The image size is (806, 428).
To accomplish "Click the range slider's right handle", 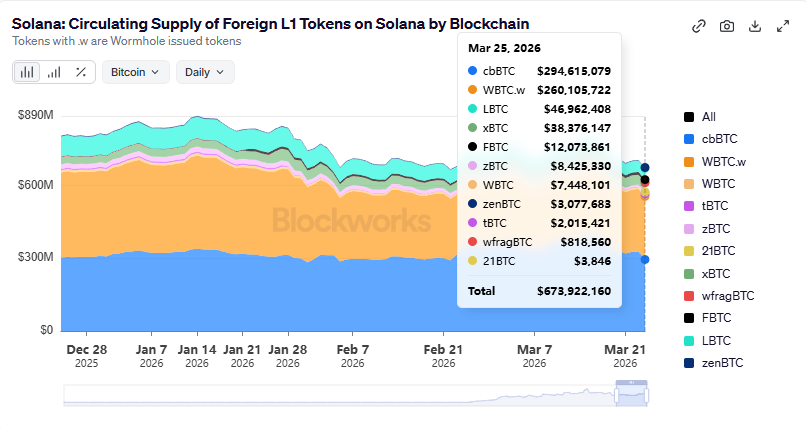I will click(646, 395).
